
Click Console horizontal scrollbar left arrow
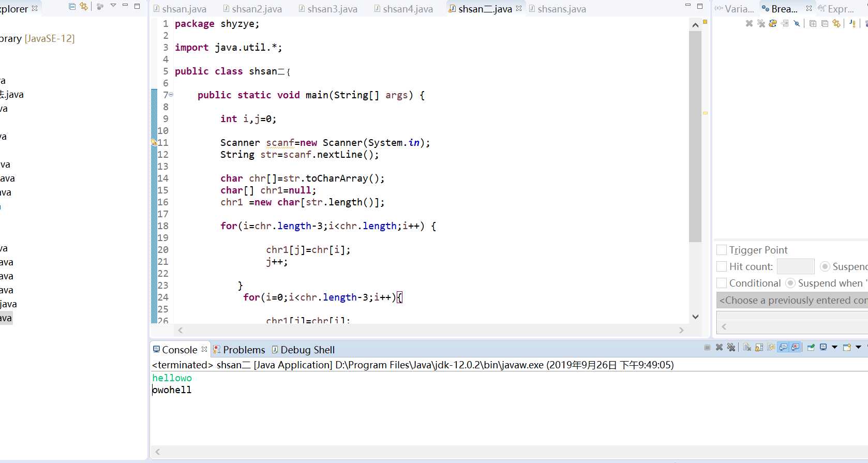158,452
